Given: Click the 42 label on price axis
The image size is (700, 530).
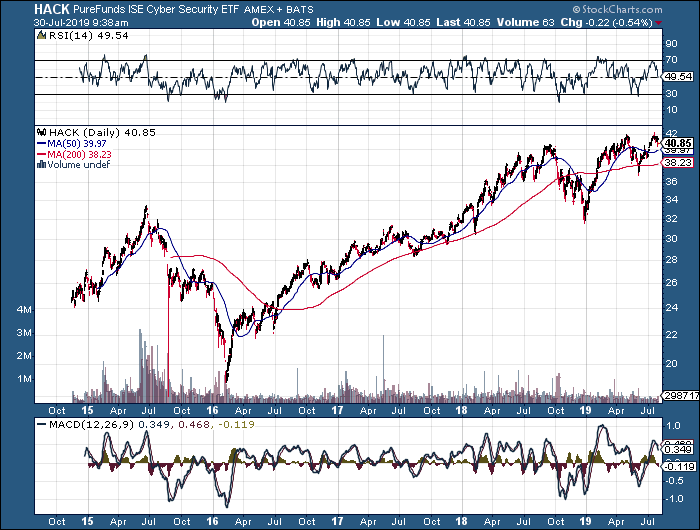Looking at the screenshot, I should pyautogui.click(x=671, y=134).
